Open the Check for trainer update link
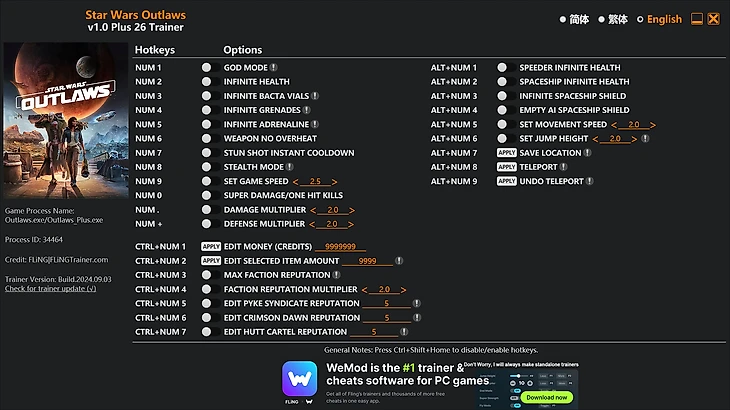Viewport: 730px width, 410px height. (x=51, y=289)
